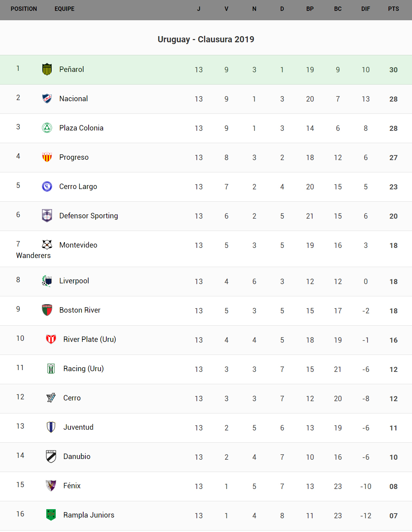Image resolution: width=412 pixels, height=532 pixels.
Task: Click the Cerro team name
Action: (x=72, y=398)
